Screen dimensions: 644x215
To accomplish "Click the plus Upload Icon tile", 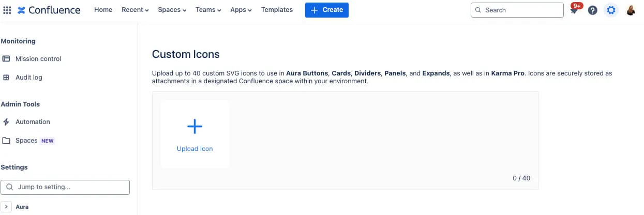I will [x=195, y=134].
